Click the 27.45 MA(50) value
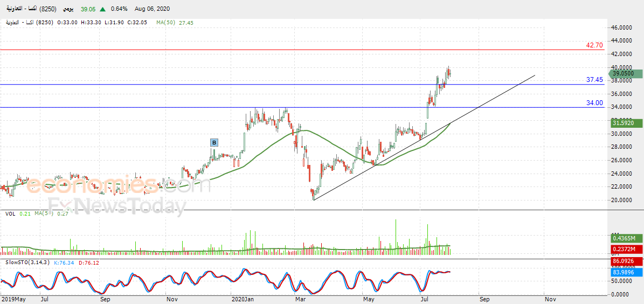The height and width of the screenshot is (304, 644). coord(186,23)
